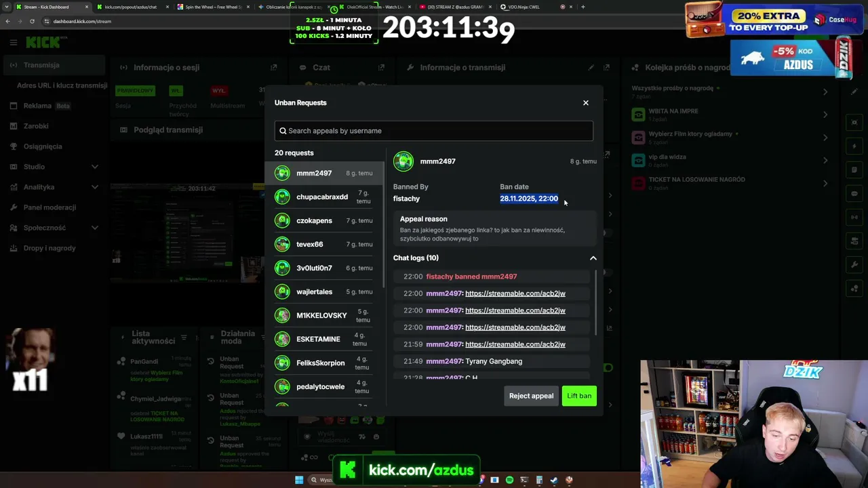Select the wajlertales unban request
The height and width of the screenshot is (488, 868).
tap(324, 291)
